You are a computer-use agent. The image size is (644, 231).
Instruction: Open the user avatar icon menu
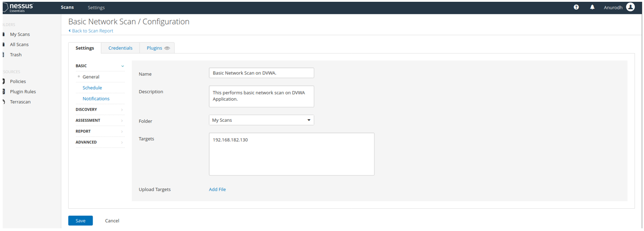pyautogui.click(x=630, y=7)
